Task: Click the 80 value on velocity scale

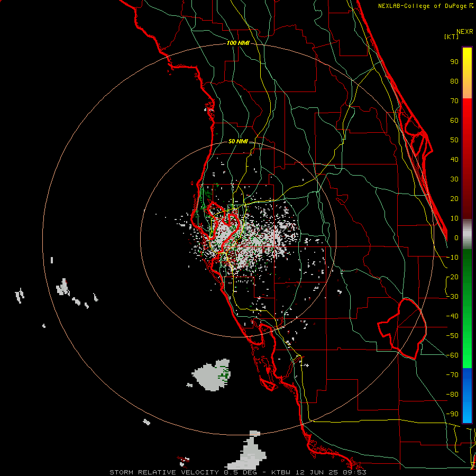Action: pyautogui.click(x=454, y=81)
